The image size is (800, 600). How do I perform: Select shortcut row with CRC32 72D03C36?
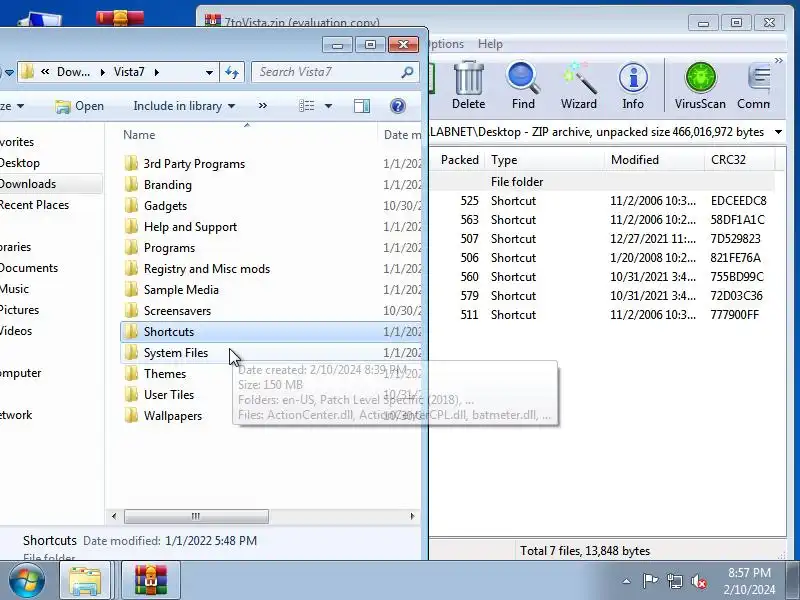[602, 295]
